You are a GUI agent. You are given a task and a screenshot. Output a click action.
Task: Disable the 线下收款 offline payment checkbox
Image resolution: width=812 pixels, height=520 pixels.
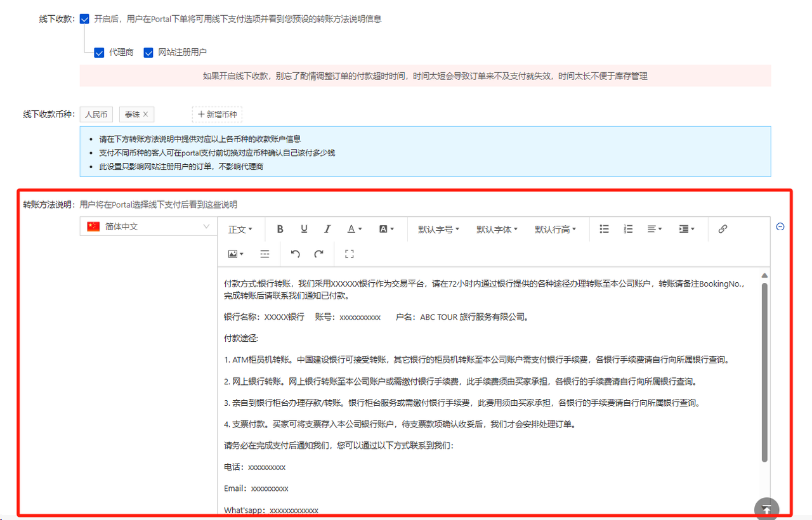pos(84,19)
